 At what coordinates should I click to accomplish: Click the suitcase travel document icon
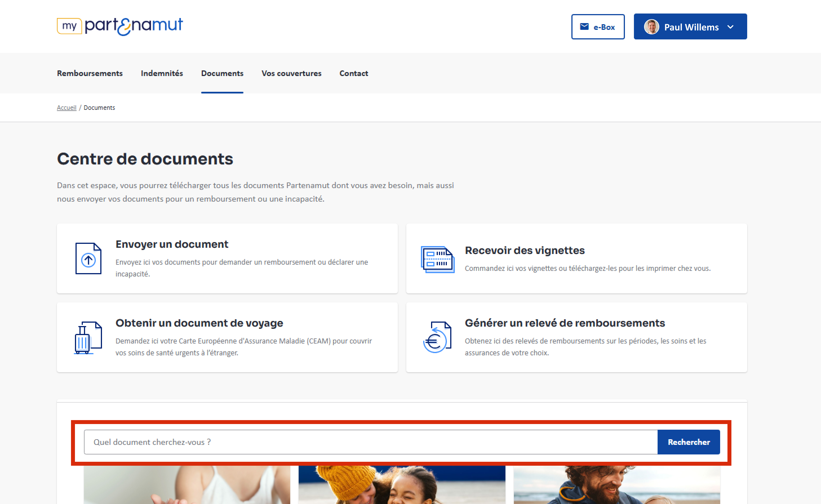pos(88,337)
